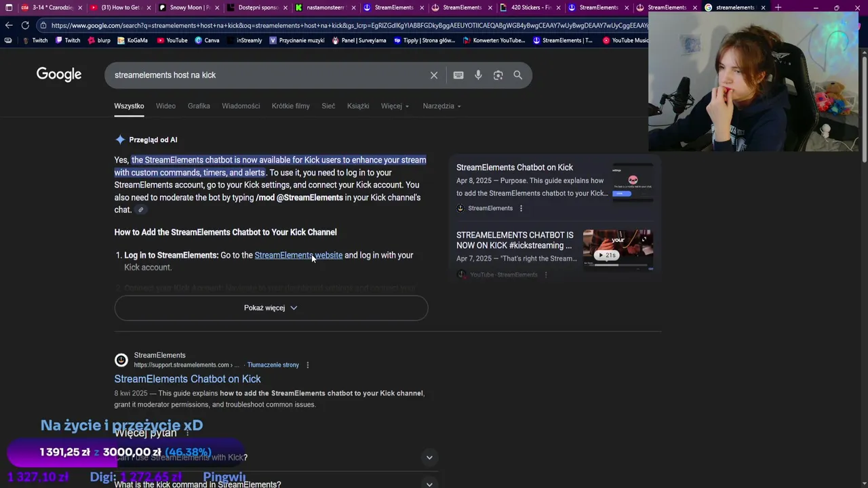The image size is (868, 488).
Task: Open site info icon in address bar
Action: pos(43,25)
